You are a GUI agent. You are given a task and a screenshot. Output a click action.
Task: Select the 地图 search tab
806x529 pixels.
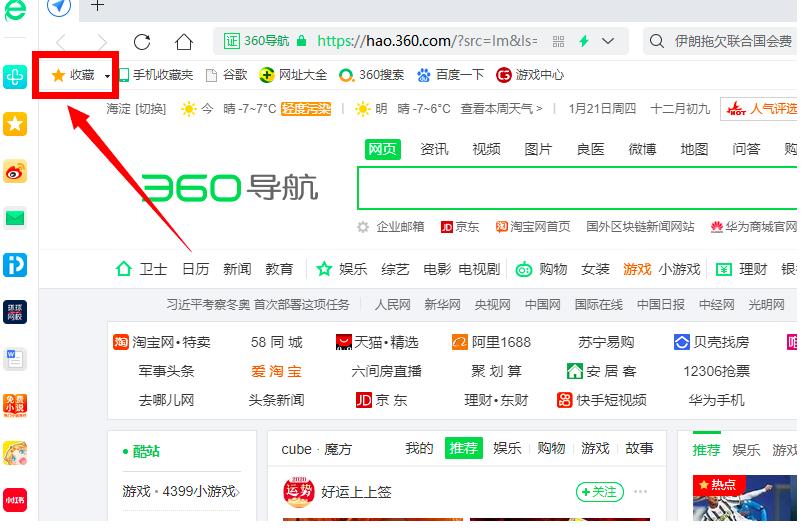click(x=694, y=149)
